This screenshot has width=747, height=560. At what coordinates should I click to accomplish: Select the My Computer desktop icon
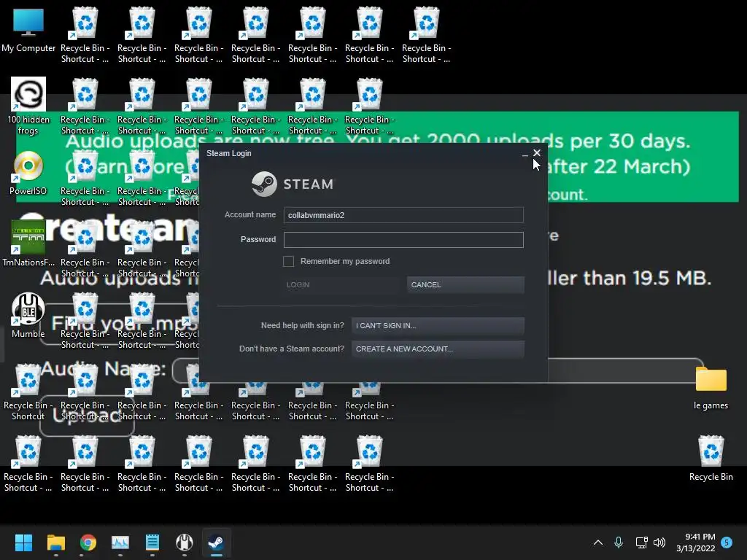pos(28,31)
